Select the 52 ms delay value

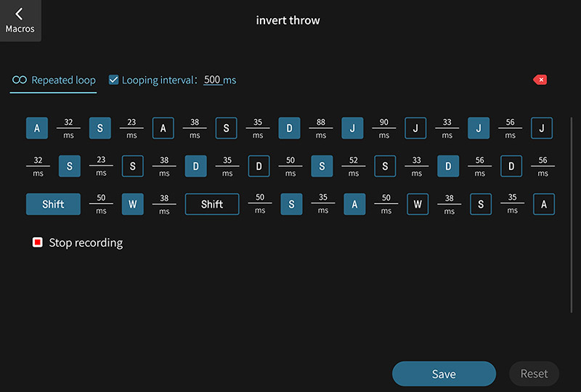tap(353, 160)
